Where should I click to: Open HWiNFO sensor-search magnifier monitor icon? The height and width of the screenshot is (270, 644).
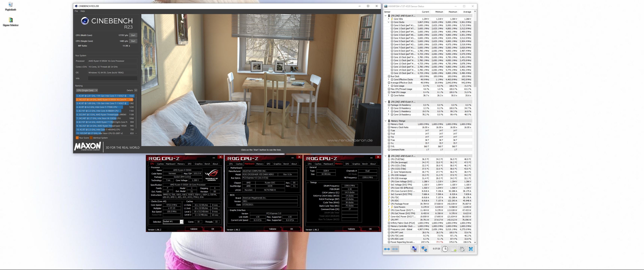414,249
